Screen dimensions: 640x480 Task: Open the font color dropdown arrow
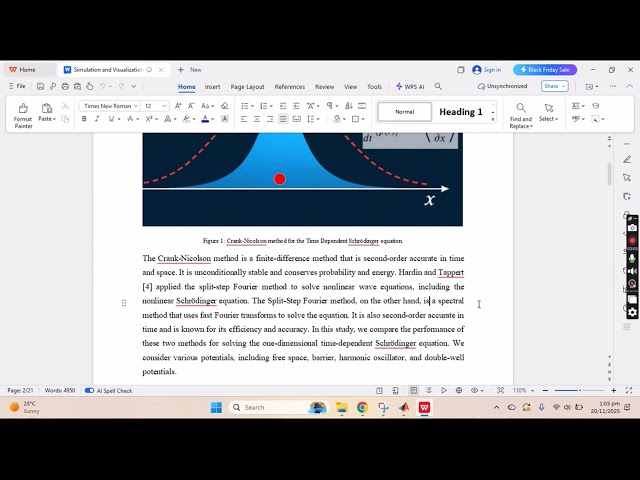(213, 119)
